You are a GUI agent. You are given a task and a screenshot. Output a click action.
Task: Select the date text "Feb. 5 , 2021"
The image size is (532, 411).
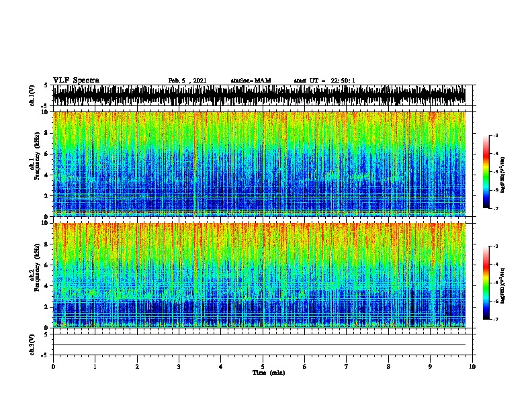pos(187,81)
